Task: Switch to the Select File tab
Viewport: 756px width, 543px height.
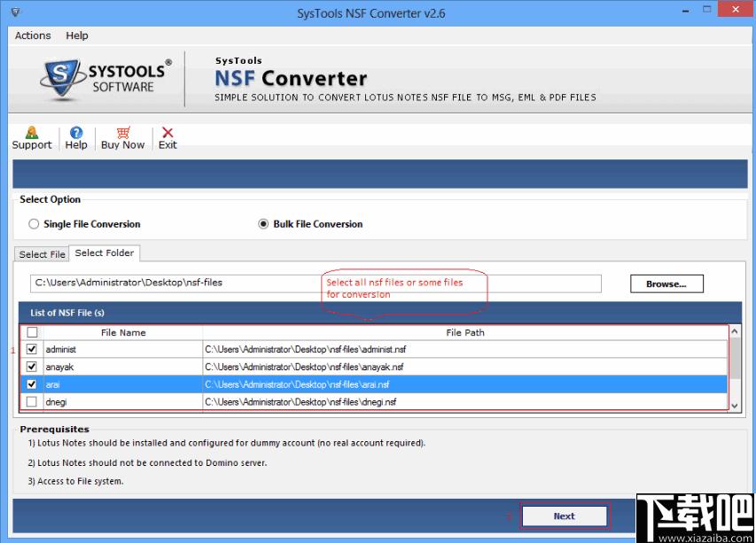Action: click(x=42, y=254)
